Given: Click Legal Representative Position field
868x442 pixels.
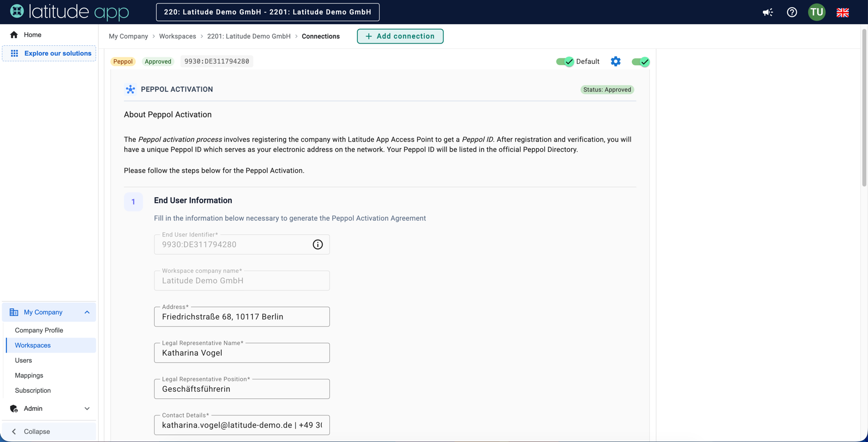Looking at the screenshot, I should [242, 389].
